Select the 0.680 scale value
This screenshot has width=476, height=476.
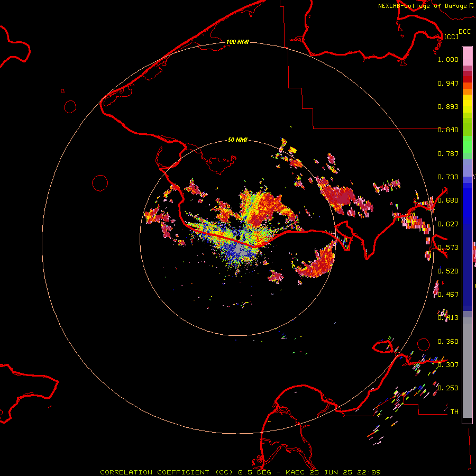[448, 200]
